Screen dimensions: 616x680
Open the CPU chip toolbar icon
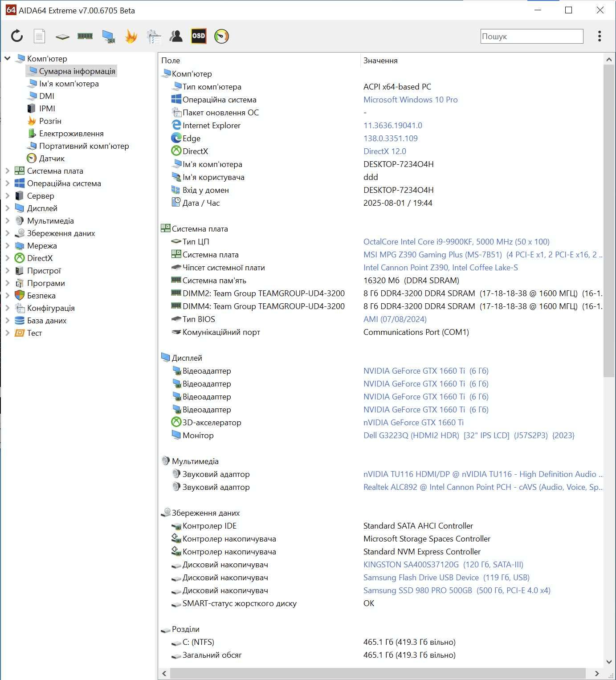62,37
